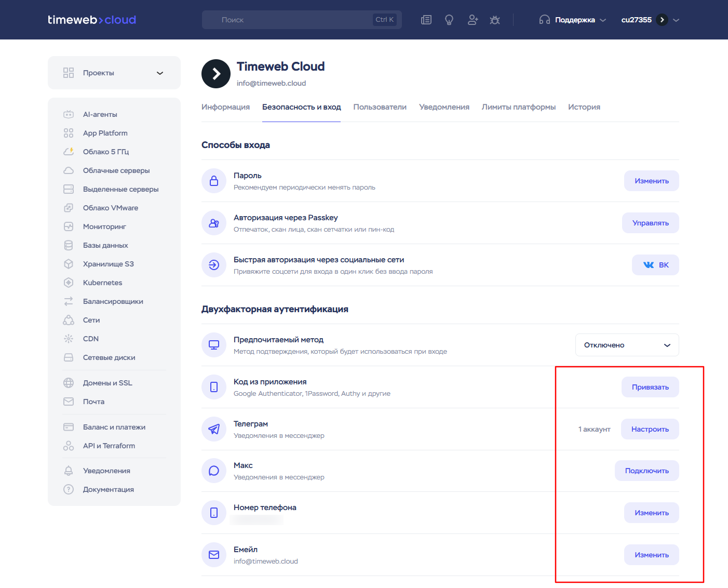Click the bug report icon
The image size is (728, 588).
click(495, 20)
